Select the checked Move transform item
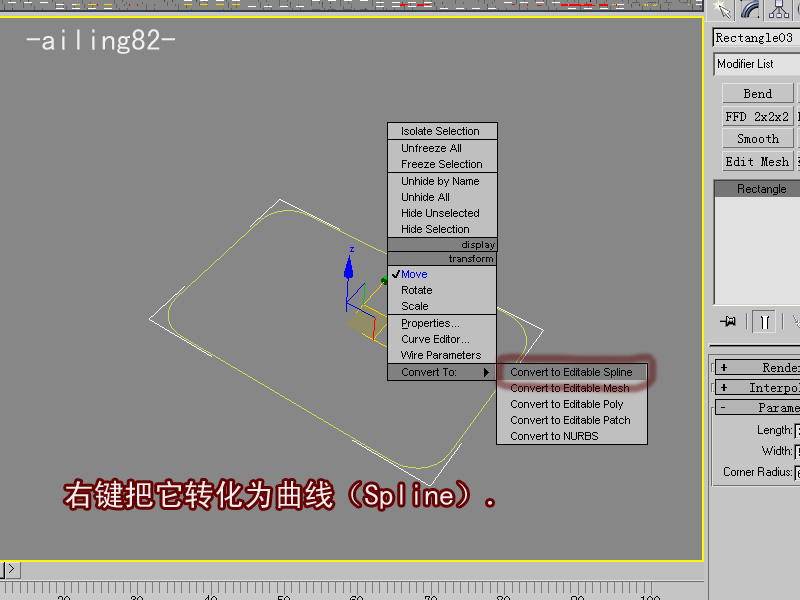 (x=442, y=274)
